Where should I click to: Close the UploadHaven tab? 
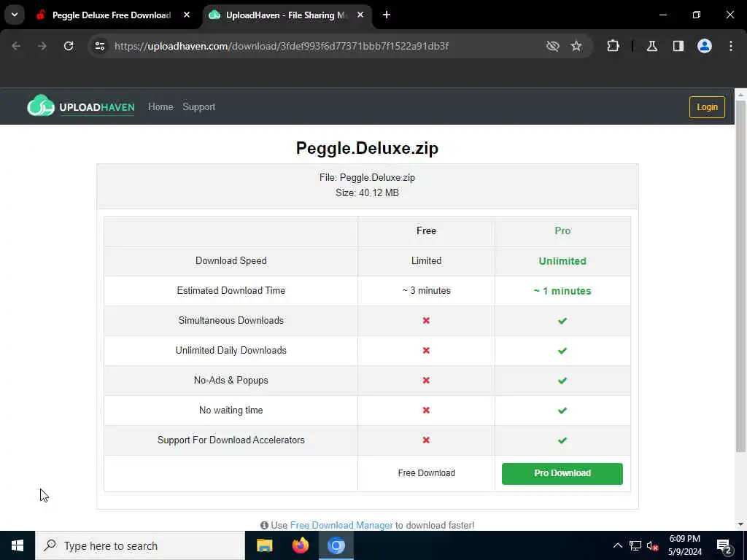pos(360,15)
